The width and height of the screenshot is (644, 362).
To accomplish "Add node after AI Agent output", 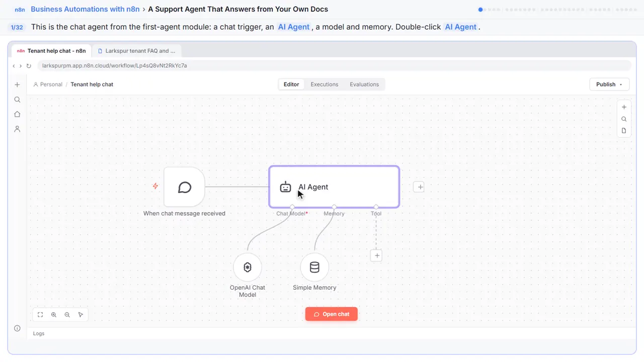I will coord(419,187).
